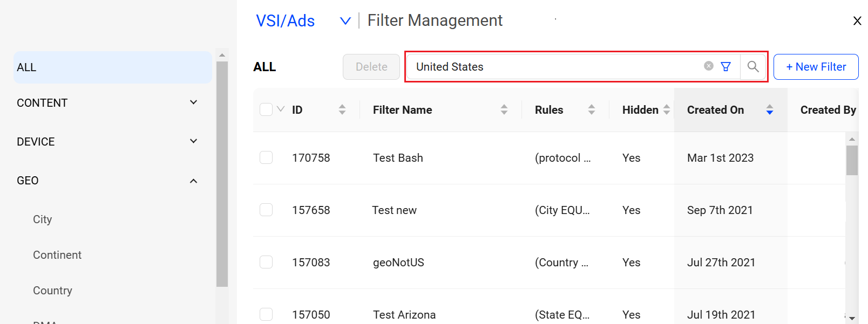This screenshot has height=324, width=868.
Task: Click the search magnifier icon
Action: tap(753, 66)
